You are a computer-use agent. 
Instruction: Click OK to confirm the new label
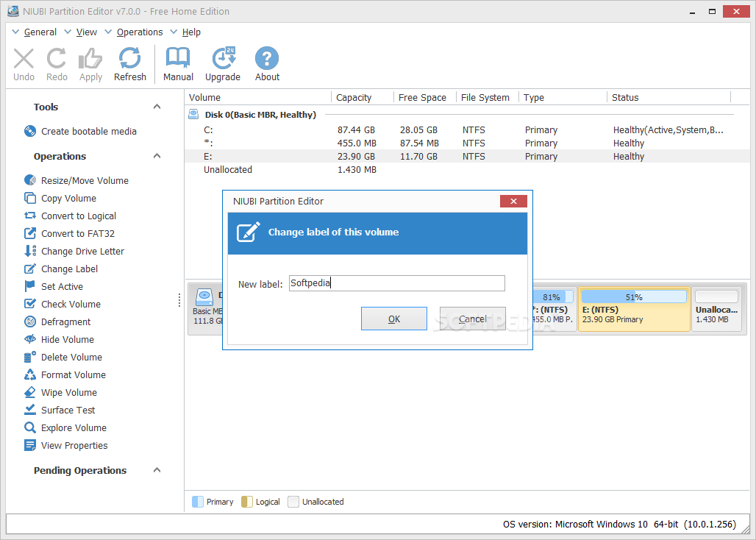coord(393,319)
